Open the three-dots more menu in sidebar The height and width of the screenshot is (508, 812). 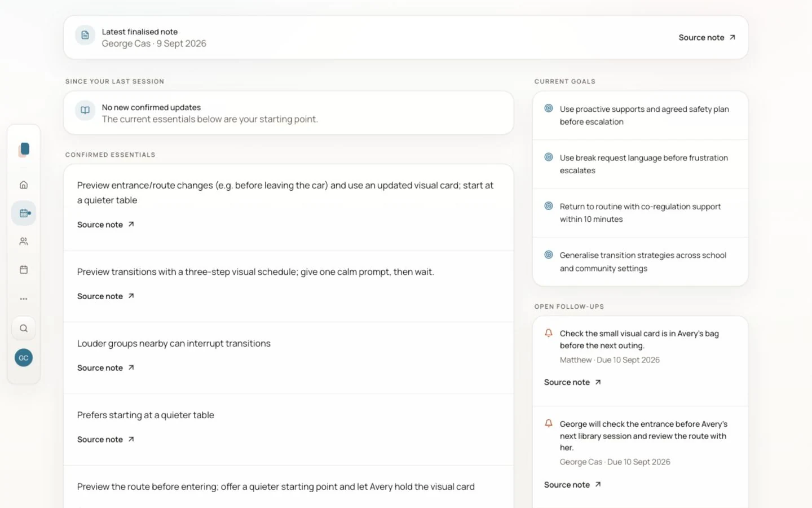click(24, 299)
